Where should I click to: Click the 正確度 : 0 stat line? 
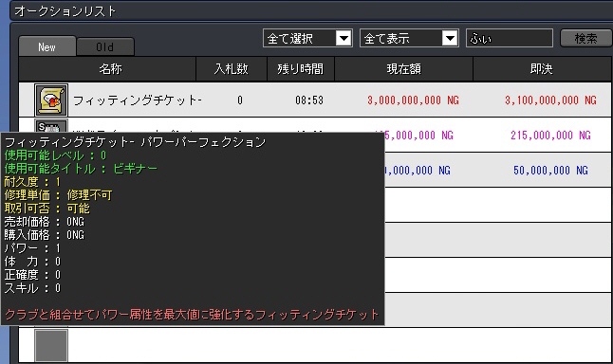pos(32,275)
